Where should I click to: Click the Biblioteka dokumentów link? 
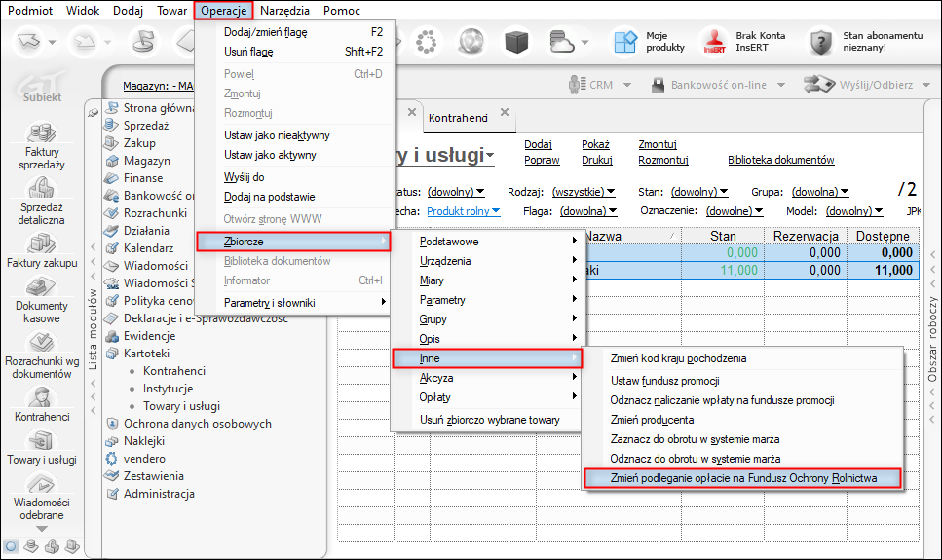point(781,160)
